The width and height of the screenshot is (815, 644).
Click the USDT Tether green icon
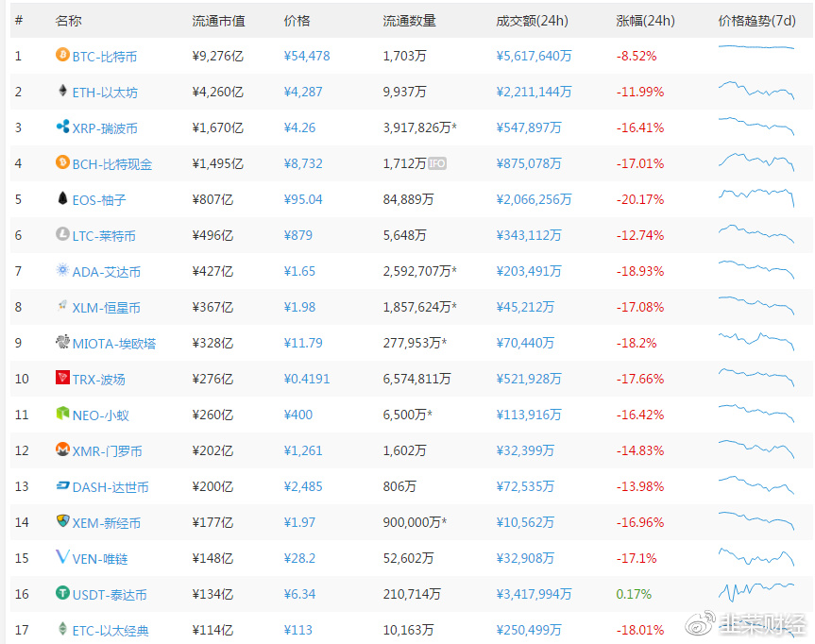62,593
